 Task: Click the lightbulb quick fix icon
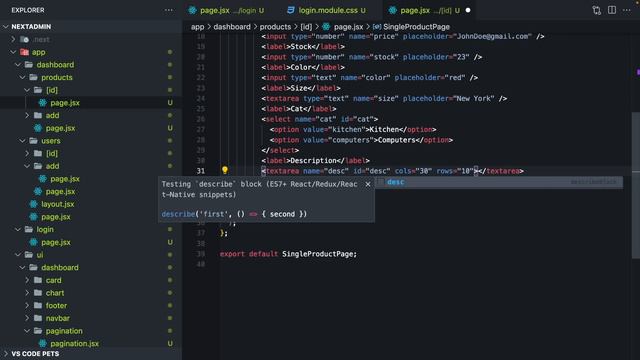coord(224,170)
